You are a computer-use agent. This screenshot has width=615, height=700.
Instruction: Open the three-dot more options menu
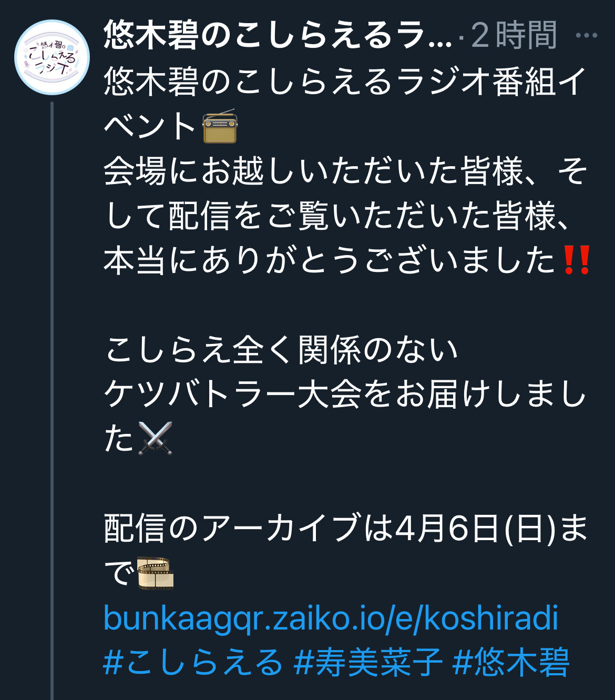[586, 36]
